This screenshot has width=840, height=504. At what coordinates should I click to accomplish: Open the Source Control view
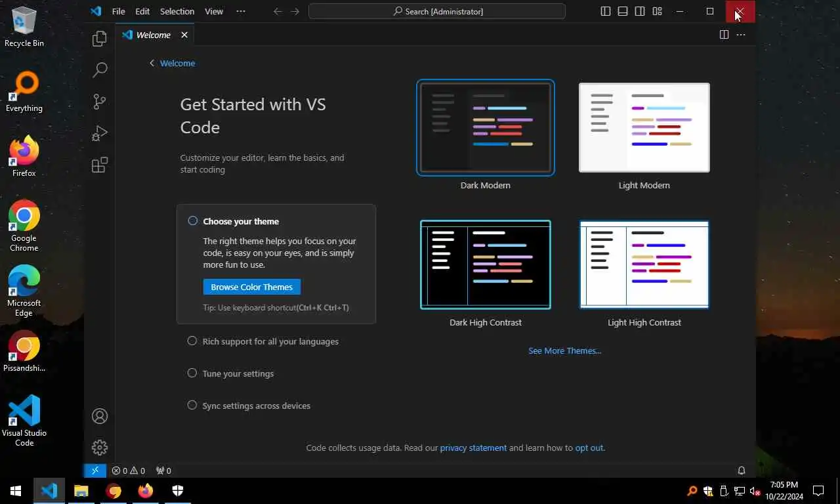(x=100, y=101)
